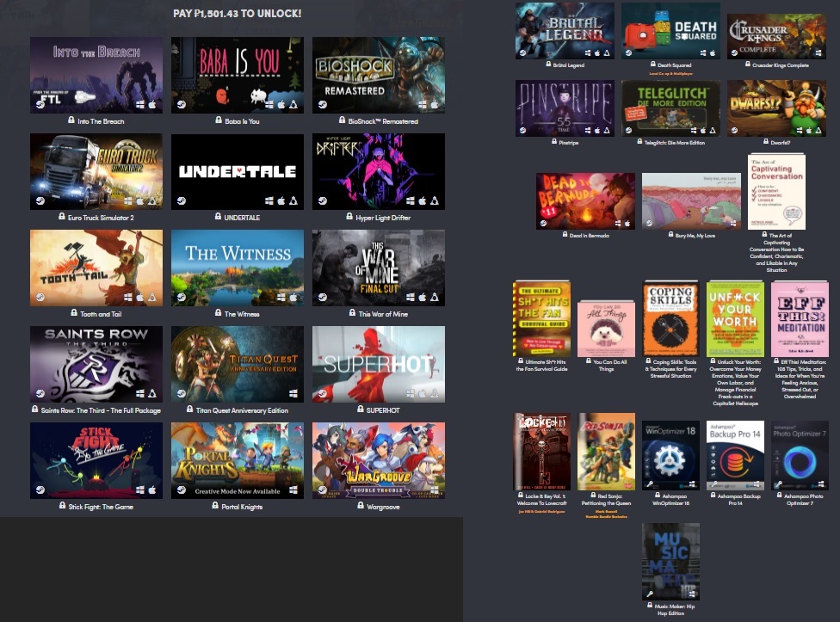
Task: Open the Locke & Key Vol. 1 comic cover
Action: tap(541, 452)
